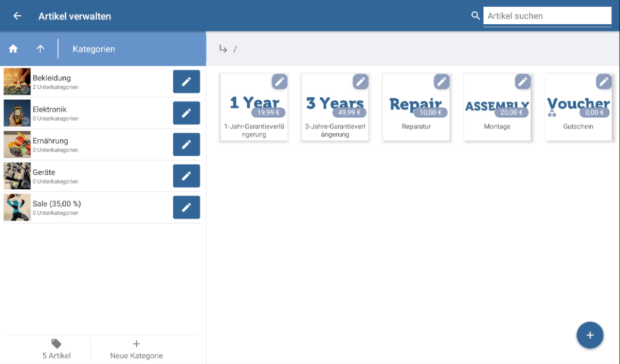Edit the Elektronik category

pos(186,113)
